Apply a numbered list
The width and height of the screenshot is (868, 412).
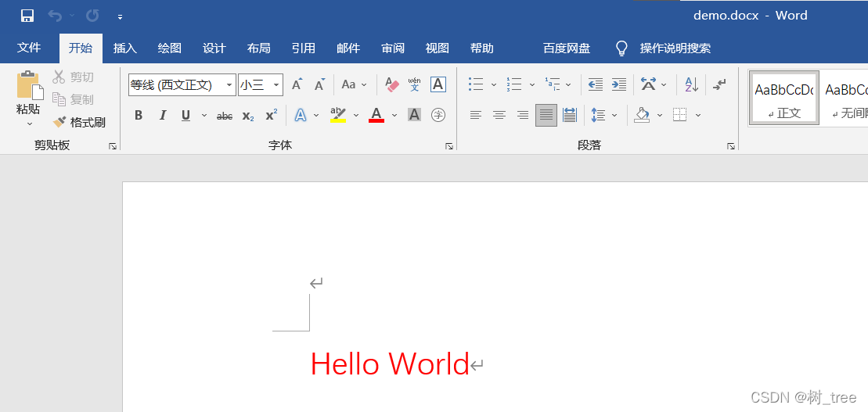(x=514, y=84)
